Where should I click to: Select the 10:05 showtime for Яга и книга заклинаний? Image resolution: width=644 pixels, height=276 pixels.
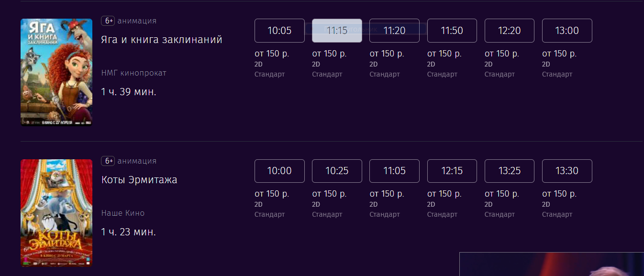(x=279, y=31)
